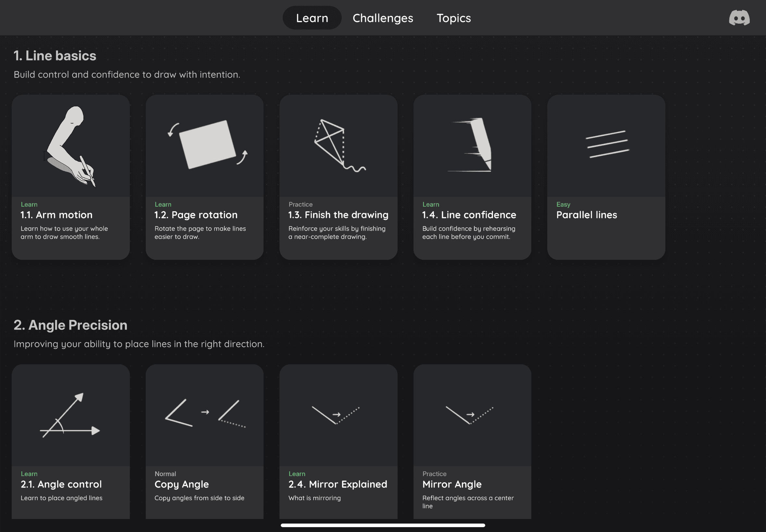Open lesson 1.2. Page rotation title

point(196,215)
